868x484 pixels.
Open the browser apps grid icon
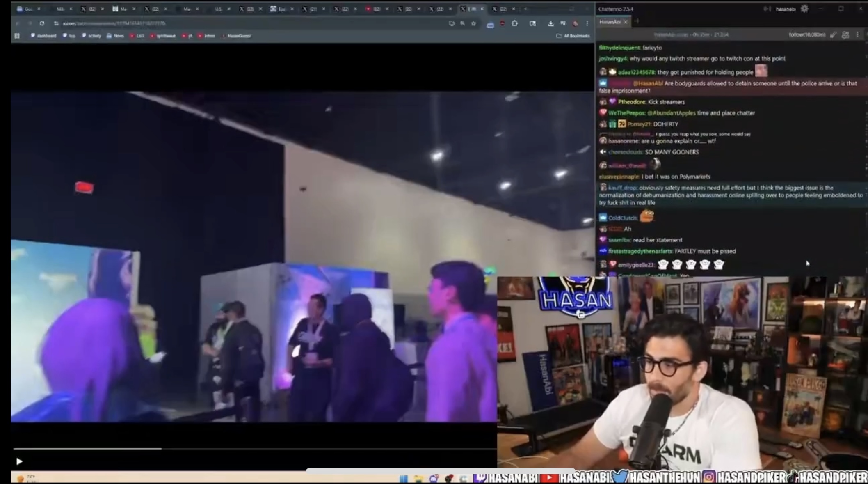click(x=17, y=36)
